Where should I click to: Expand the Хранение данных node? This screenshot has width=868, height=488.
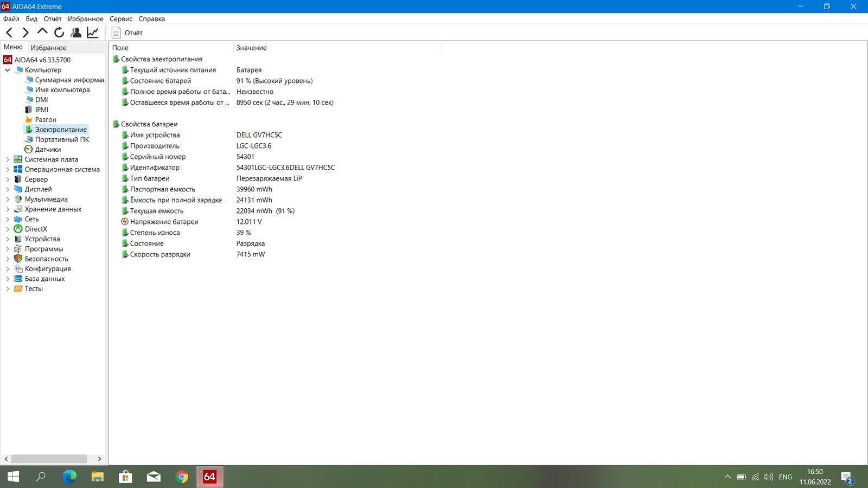(x=8, y=209)
